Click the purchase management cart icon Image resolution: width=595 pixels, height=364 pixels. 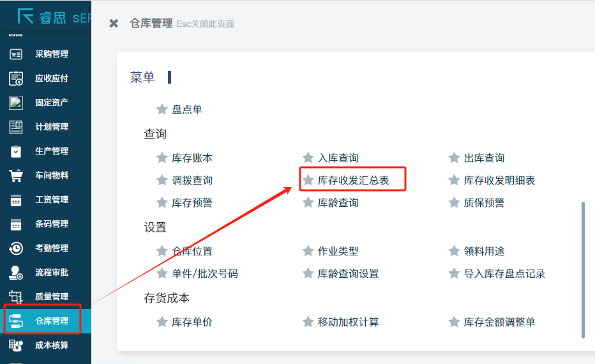coord(16,54)
